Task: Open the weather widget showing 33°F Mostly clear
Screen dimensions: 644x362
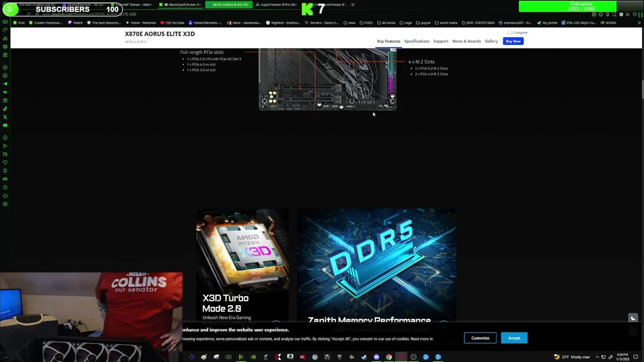Action: coord(572,357)
